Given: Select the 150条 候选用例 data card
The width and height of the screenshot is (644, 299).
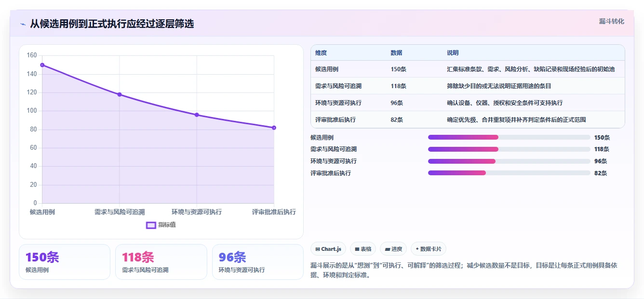Looking at the screenshot, I should pyautogui.click(x=65, y=262).
